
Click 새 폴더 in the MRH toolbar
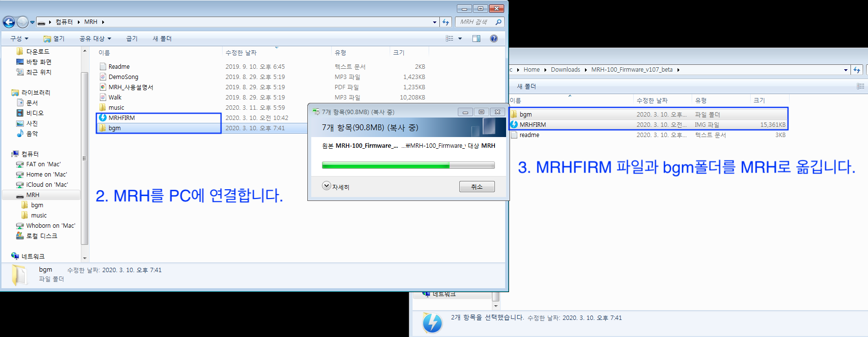coord(162,39)
